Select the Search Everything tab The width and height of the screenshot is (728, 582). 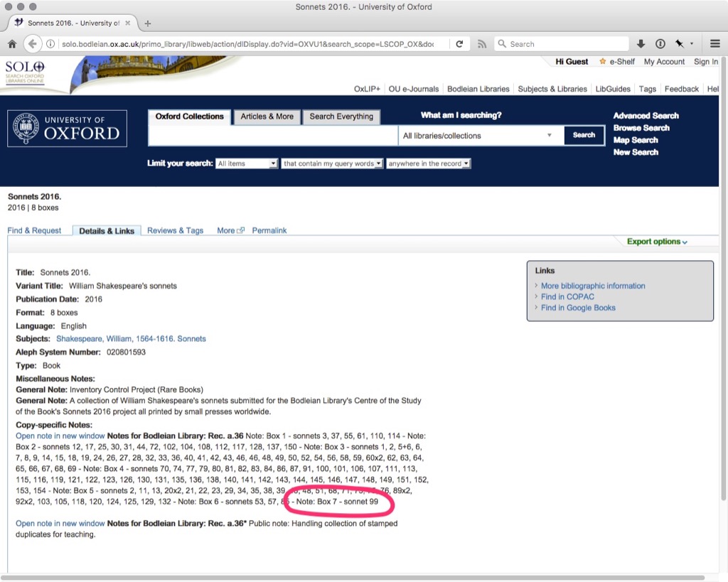341,117
